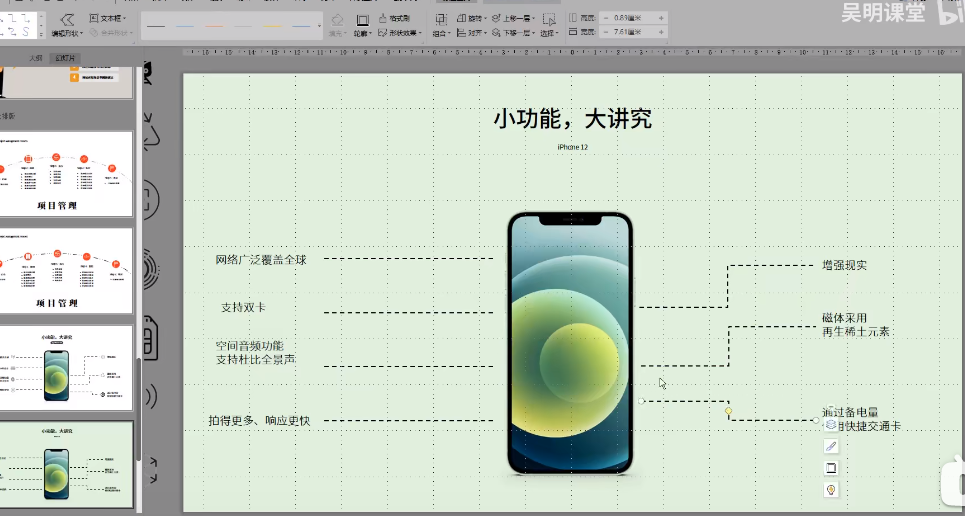965x516 pixels.
Task: Click 下移一层 send backward
Action: 513,33
